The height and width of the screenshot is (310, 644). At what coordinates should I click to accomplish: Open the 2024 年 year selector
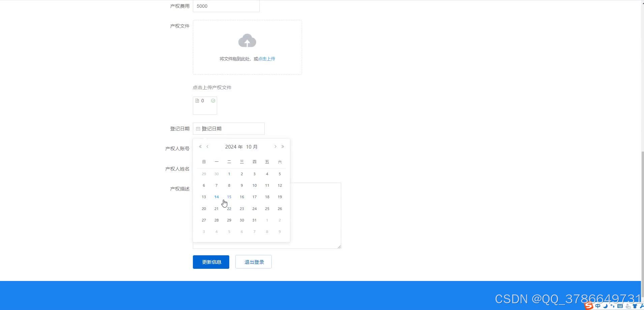point(234,147)
